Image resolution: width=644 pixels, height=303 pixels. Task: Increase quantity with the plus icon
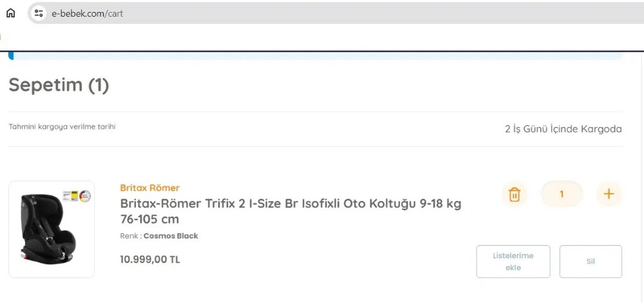609,194
